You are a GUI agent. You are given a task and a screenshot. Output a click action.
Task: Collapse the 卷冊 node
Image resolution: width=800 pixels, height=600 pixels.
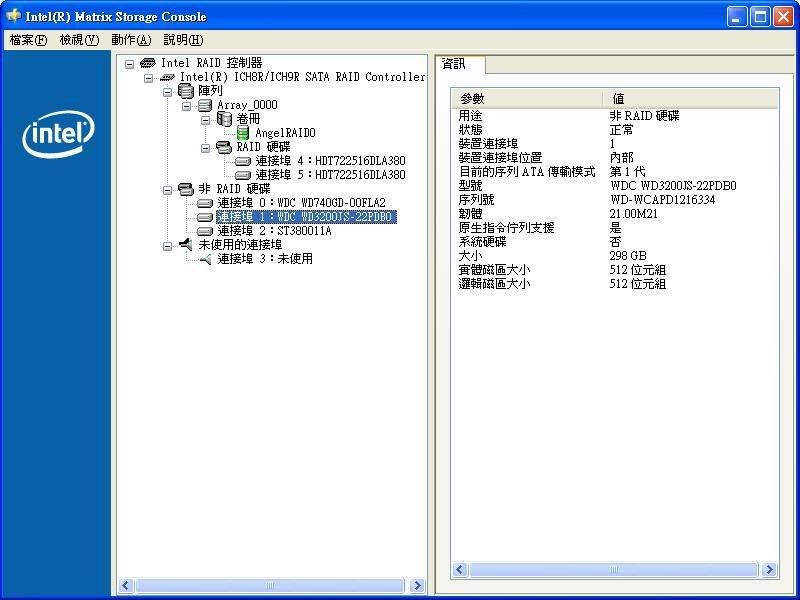(206, 120)
